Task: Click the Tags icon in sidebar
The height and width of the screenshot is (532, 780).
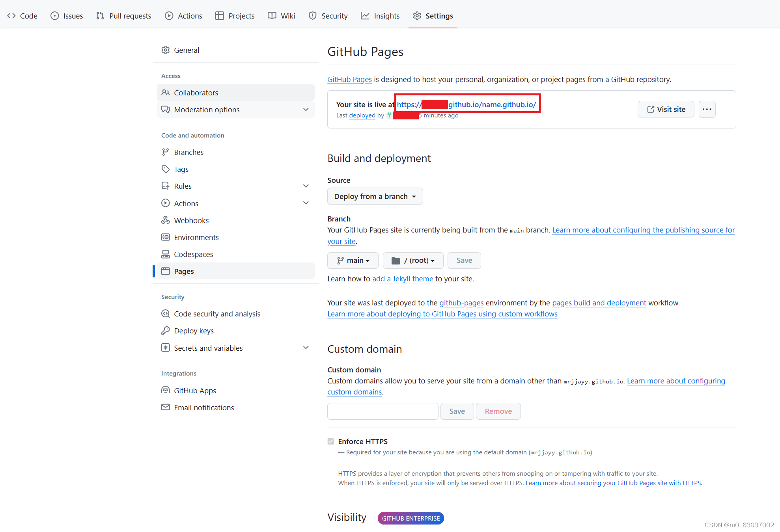Action: 166,169
